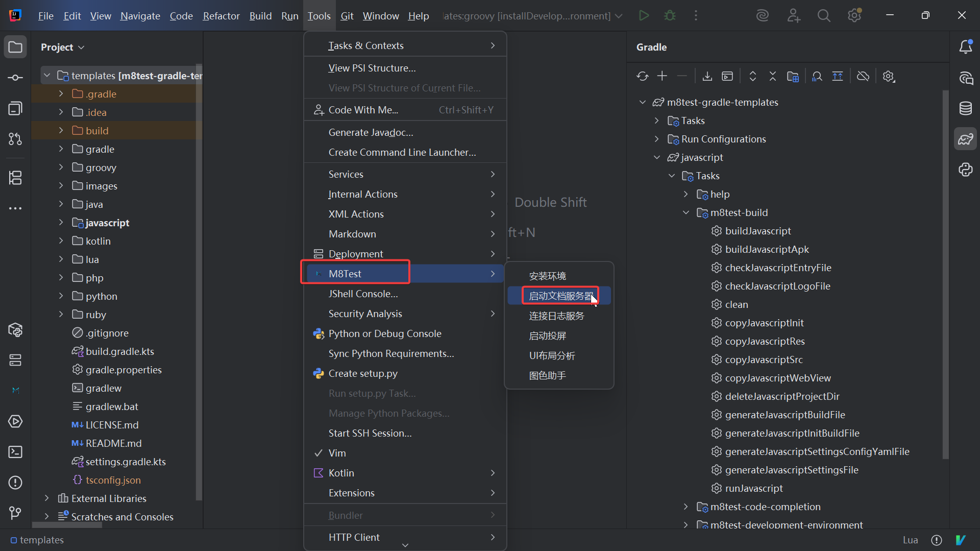The height and width of the screenshot is (551, 980).
Task: Open the Database tool window
Action: coord(965,108)
